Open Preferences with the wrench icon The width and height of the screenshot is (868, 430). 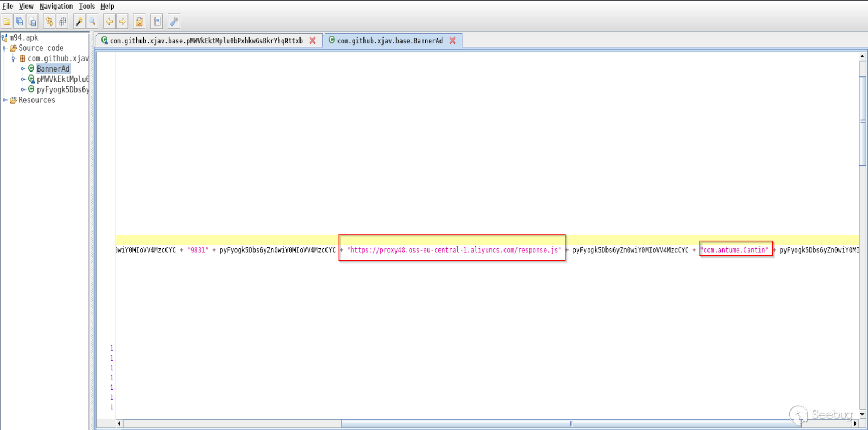174,22
